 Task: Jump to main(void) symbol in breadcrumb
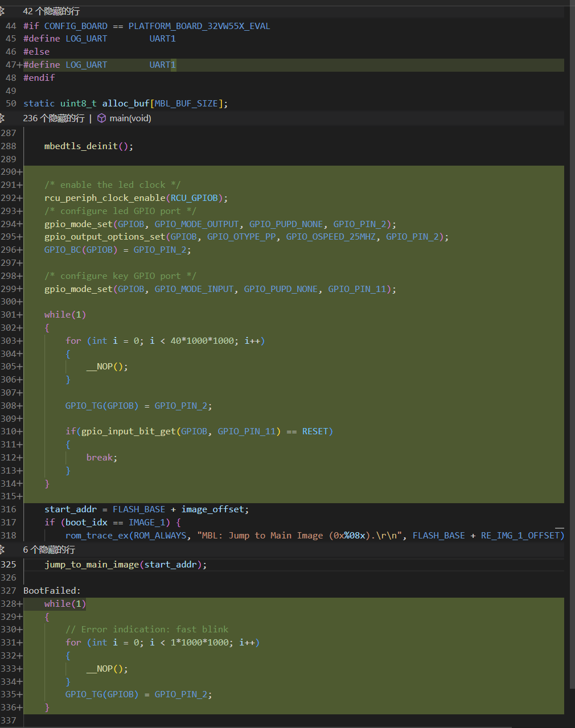pos(130,118)
